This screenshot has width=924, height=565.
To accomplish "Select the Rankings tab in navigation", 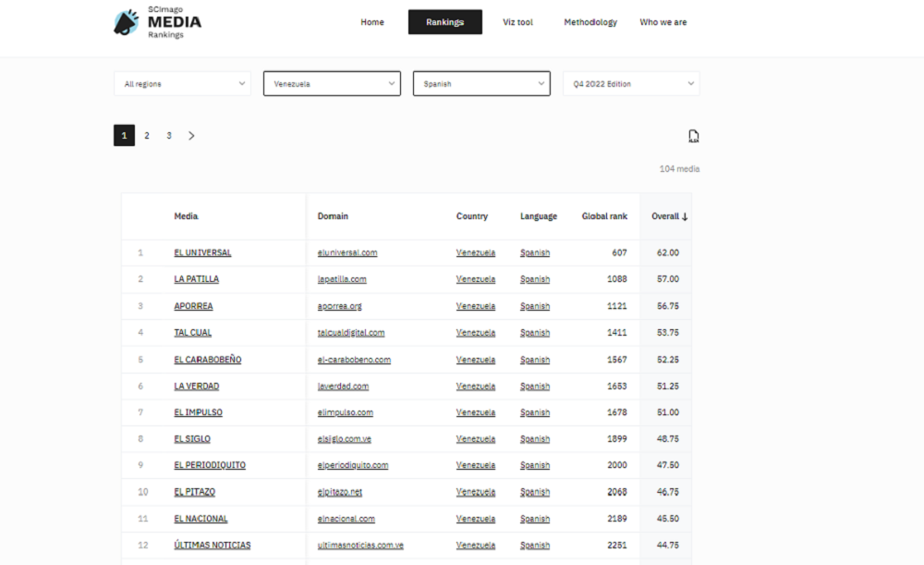I will 445,22.
